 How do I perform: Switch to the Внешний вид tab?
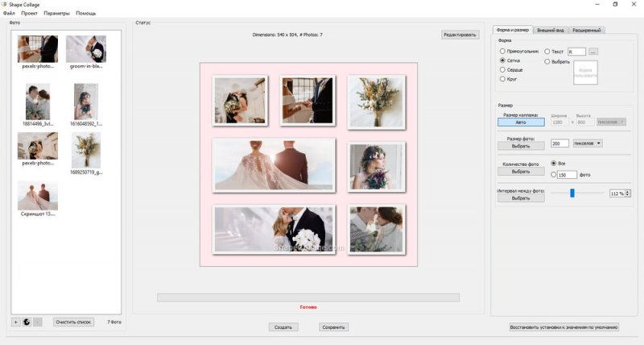tap(550, 31)
